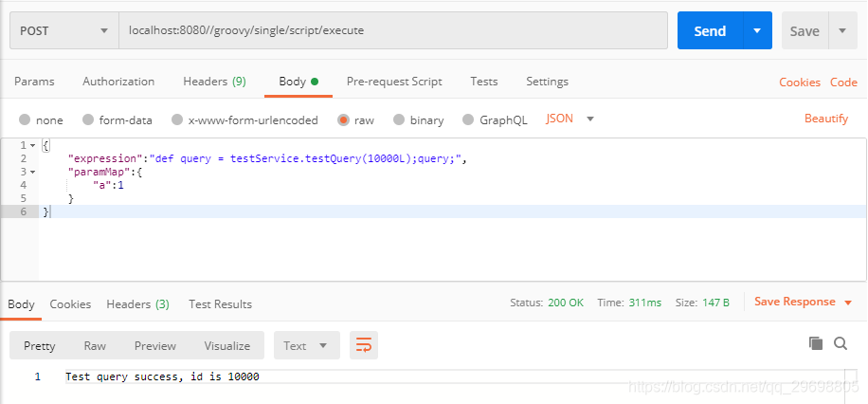Open the POST method dropdown
Viewport: 868px width, 404px height.
[64, 30]
